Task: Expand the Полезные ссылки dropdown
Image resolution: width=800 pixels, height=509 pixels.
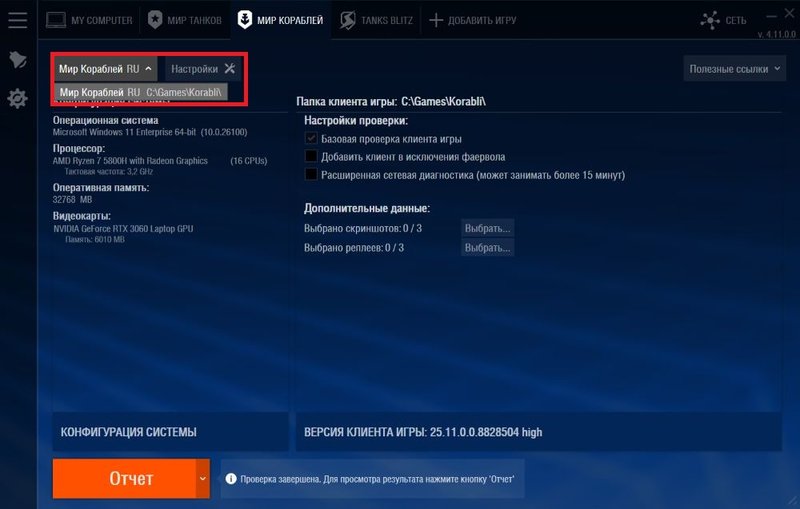Action: 734,69
